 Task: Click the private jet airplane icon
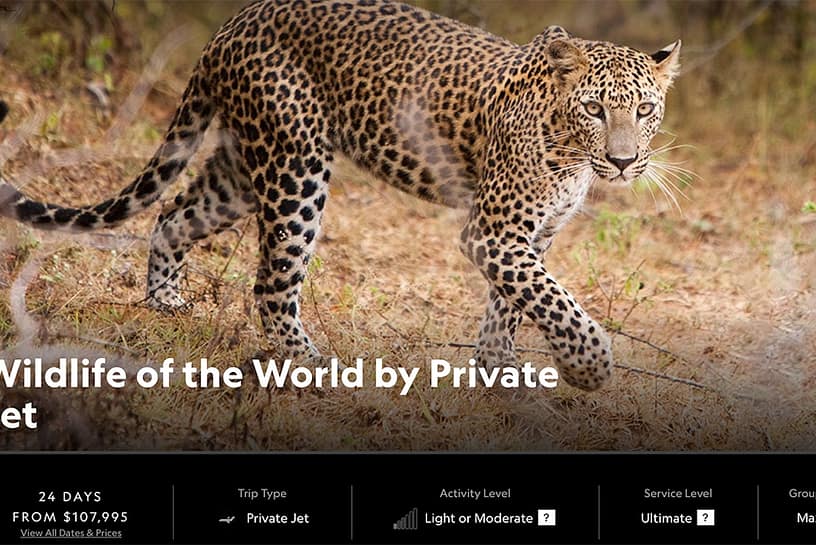pyautogui.click(x=227, y=519)
